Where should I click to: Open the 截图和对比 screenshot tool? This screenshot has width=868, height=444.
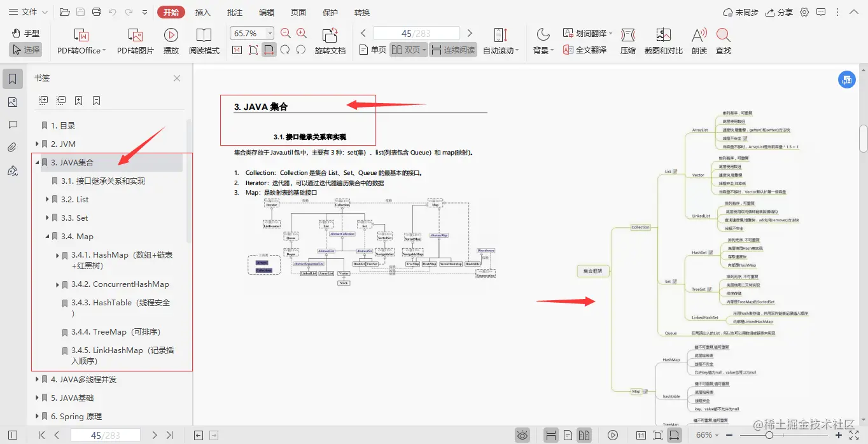(663, 39)
